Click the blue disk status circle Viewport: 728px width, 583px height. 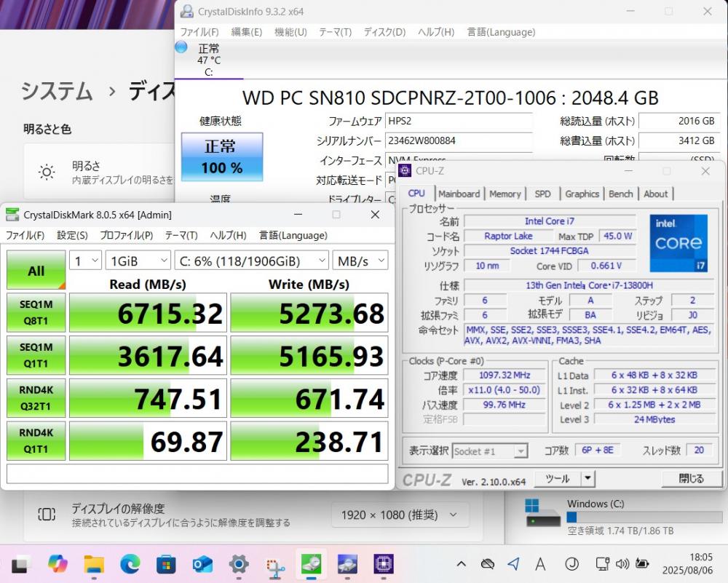181,47
